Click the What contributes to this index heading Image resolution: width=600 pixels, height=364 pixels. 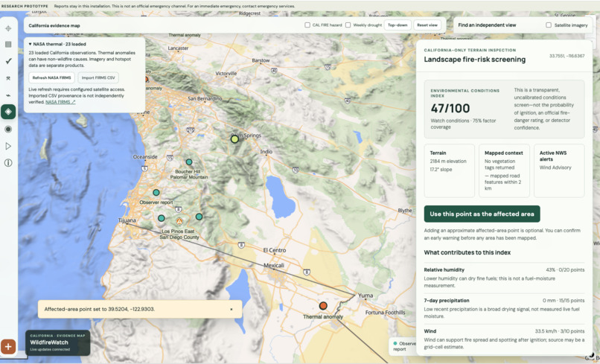[467, 252]
